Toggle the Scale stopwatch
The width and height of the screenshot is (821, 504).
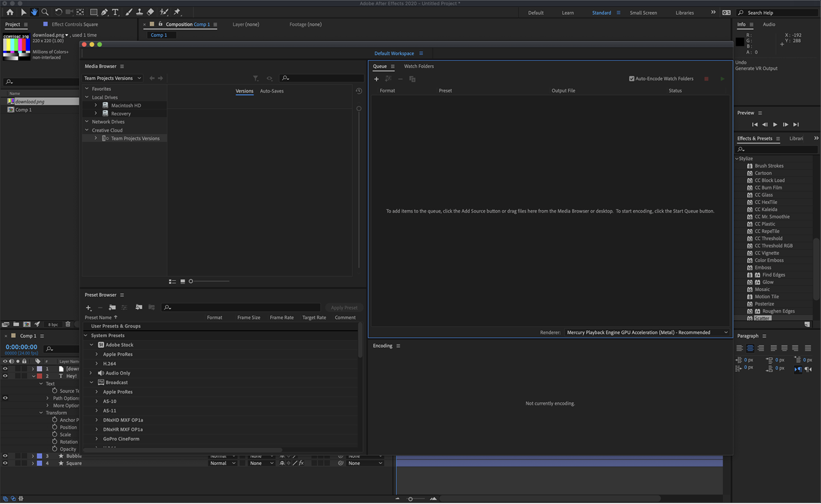click(x=55, y=434)
